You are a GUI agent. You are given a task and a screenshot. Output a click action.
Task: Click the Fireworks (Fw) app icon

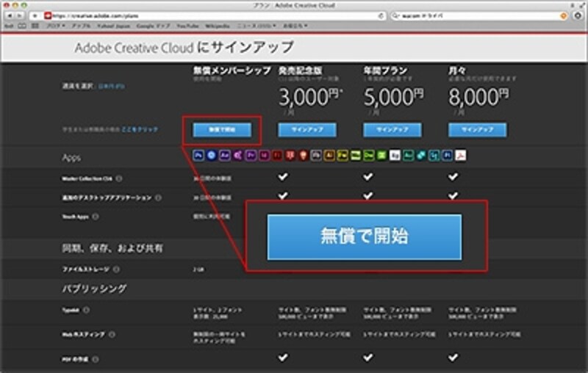coord(343,155)
